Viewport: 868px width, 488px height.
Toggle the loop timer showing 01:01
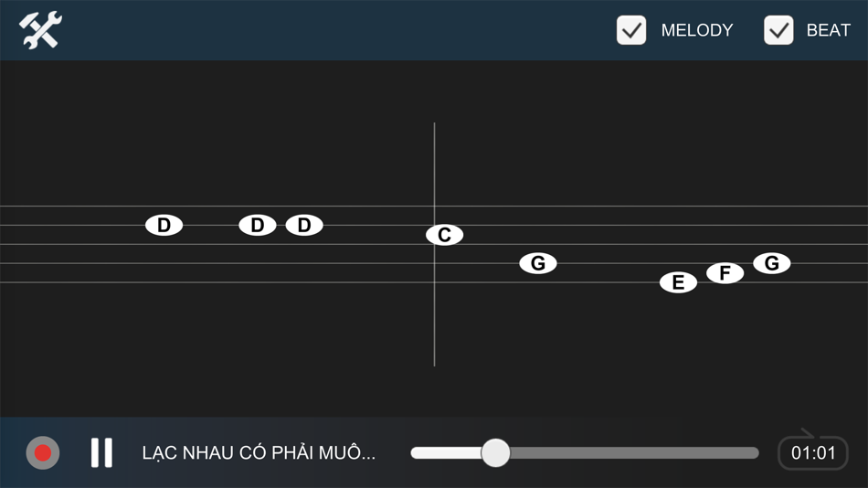point(812,451)
